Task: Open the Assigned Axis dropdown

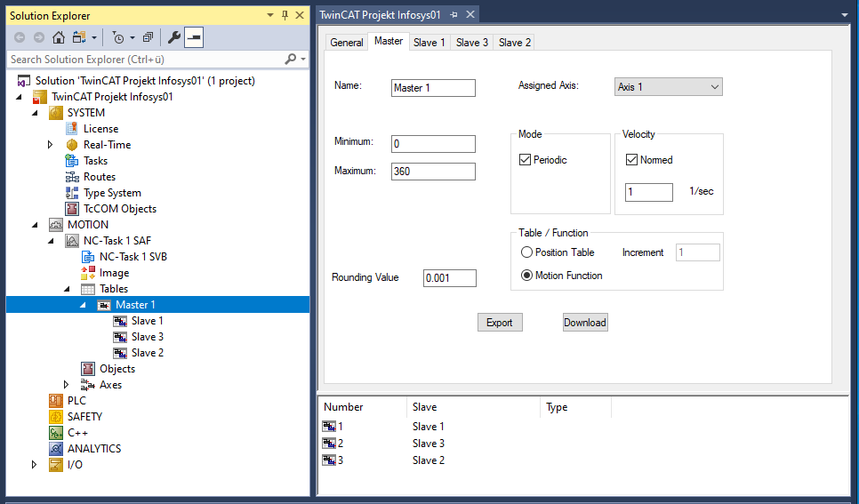Action: pos(669,86)
